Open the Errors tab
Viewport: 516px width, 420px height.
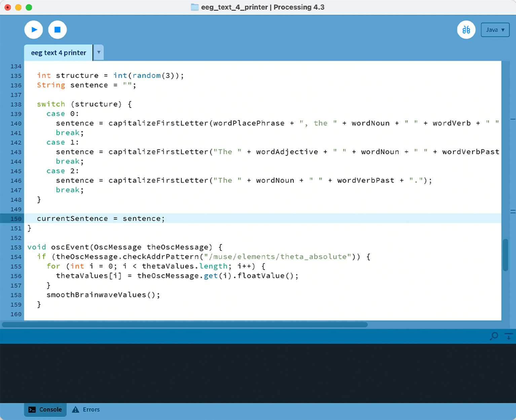(x=86, y=410)
